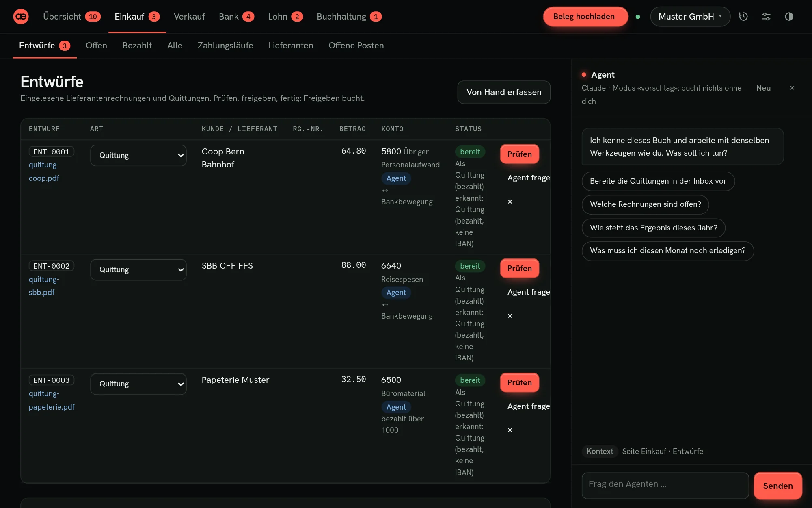Image resolution: width=812 pixels, height=508 pixels.
Task: Open the quittung-coop.pdf link
Action: [44, 172]
